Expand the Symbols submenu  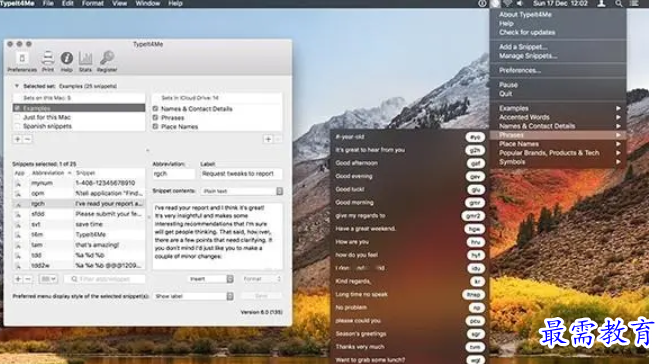point(558,162)
